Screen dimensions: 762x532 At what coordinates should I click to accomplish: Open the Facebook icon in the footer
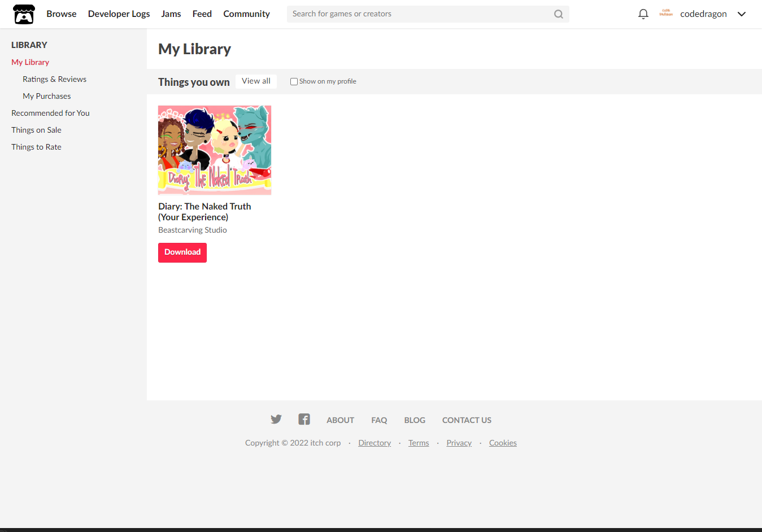(x=304, y=419)
